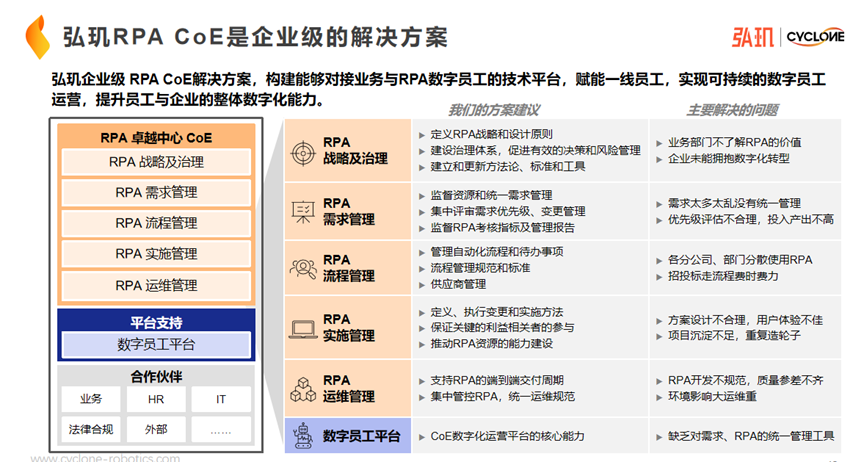Click the bullet 业务部门不了解RPA的价值

[x=735, y=142]
